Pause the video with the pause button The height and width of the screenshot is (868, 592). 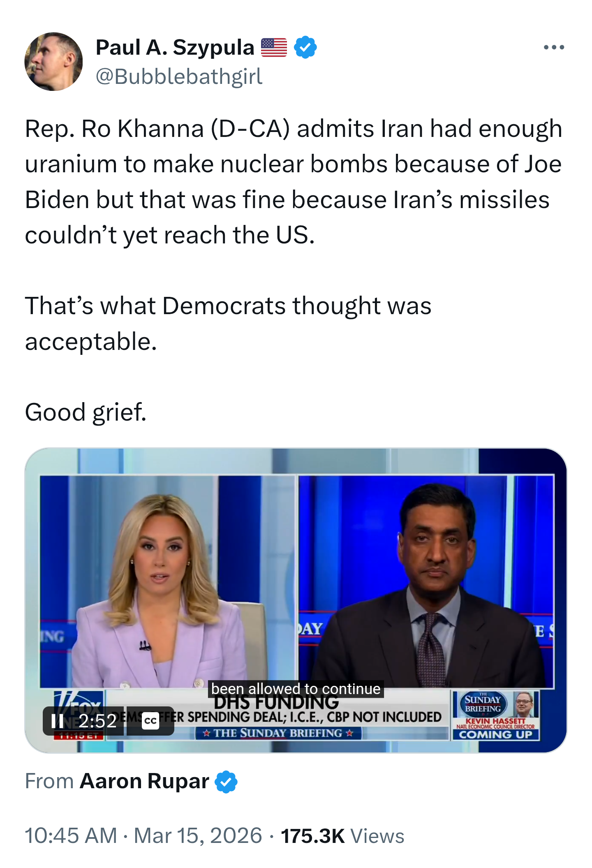point(57,721)
